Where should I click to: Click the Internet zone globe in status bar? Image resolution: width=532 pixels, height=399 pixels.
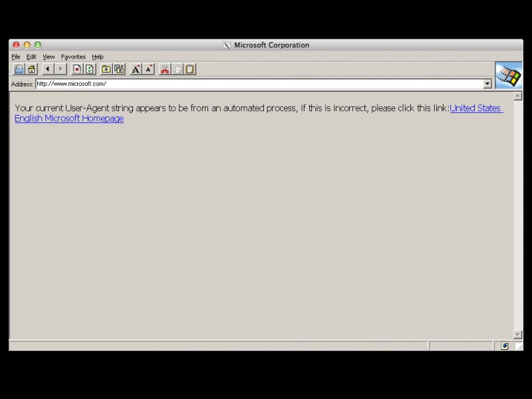tap(505, 346)
